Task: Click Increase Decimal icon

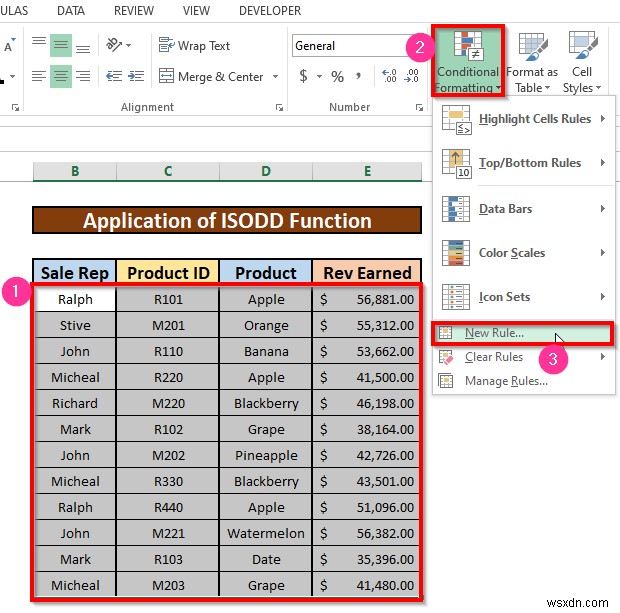Action: [x=389, y=75]
